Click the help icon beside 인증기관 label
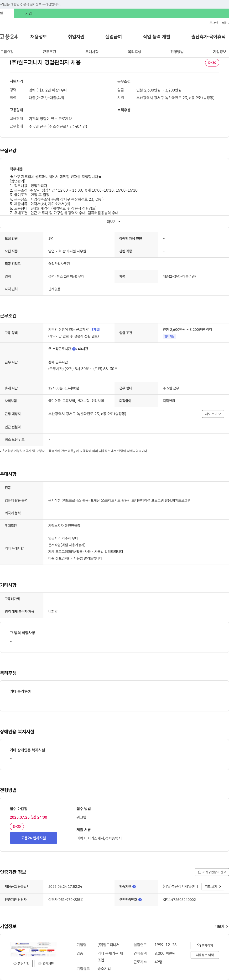Screen dimensions: 229x980 click(x=134, y=886)
